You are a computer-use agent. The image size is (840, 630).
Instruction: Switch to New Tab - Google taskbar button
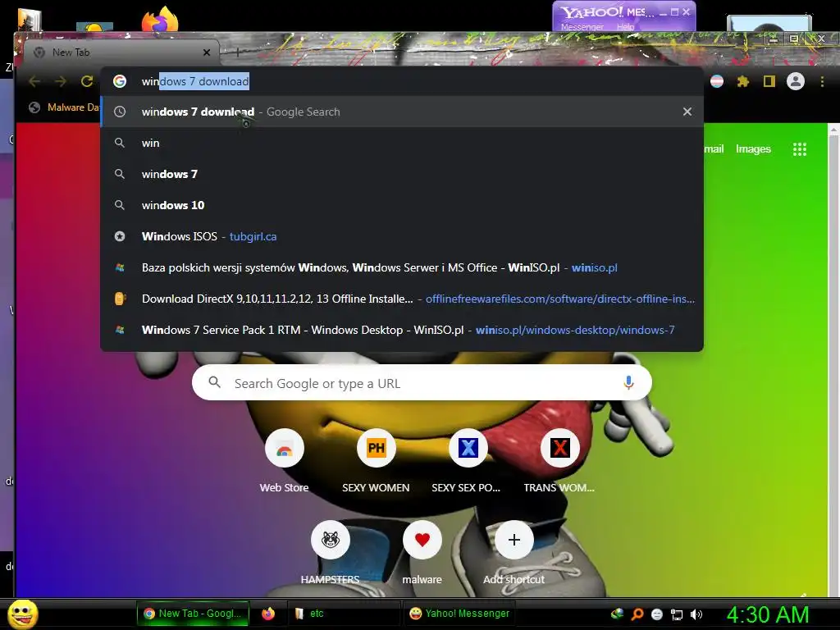click(x=193, y=614)
